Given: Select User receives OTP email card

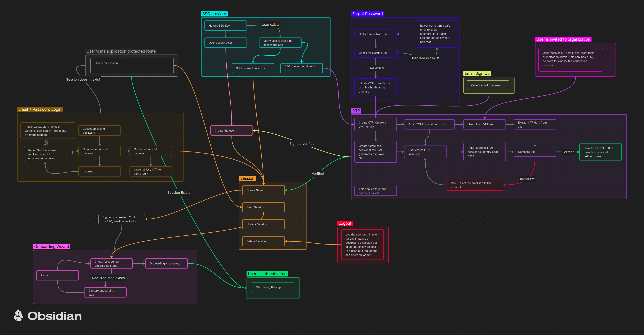Looking at the screenshot, I should point(571,59).
